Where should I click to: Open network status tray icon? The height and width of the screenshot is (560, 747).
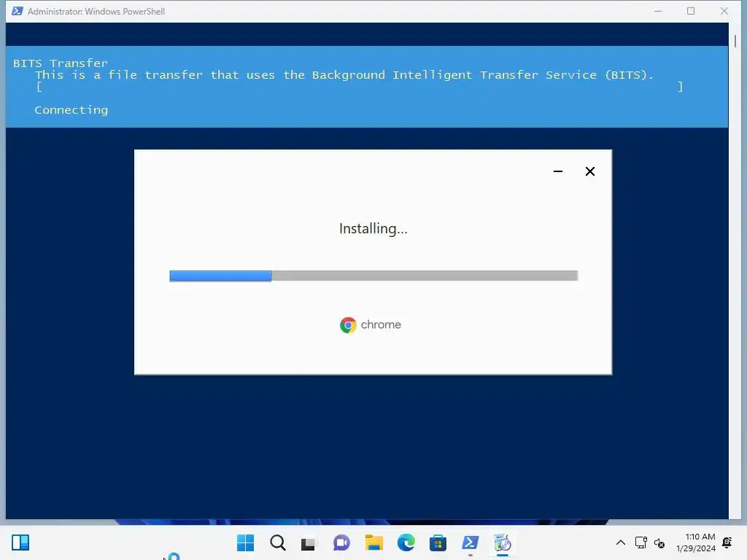(640, 542)
